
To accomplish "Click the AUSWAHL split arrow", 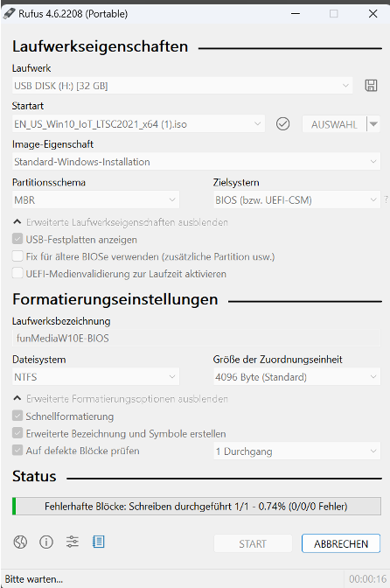I will [373, 124].
